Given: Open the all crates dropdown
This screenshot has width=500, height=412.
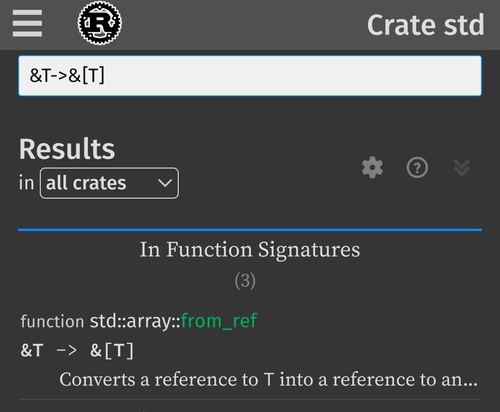Looking at the screenshot, I should (x=109, y=183).
